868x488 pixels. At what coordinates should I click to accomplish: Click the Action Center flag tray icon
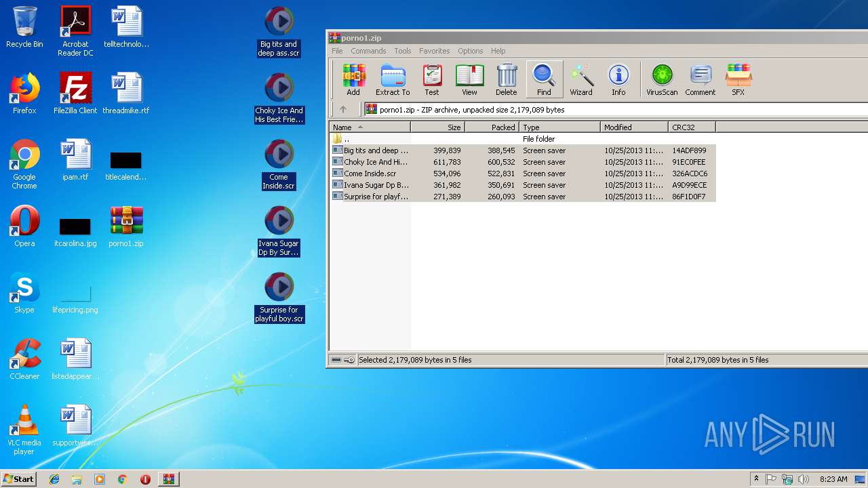click(x=772, y=479)
